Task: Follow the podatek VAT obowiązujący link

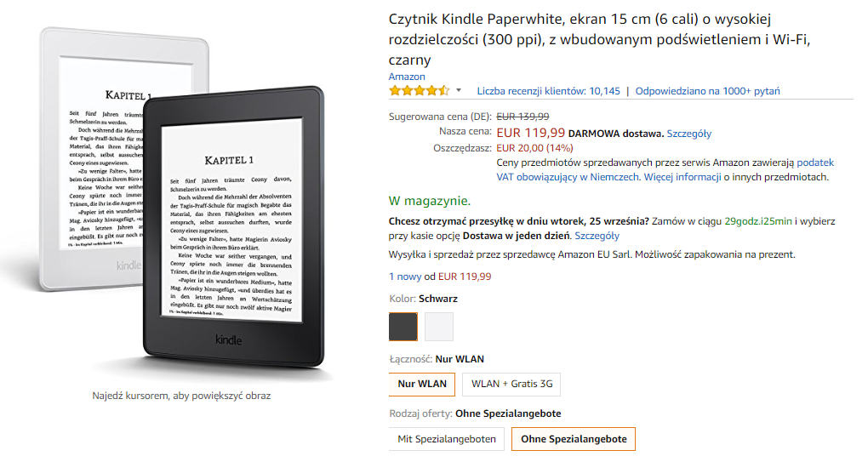Action: click(665, 170)
